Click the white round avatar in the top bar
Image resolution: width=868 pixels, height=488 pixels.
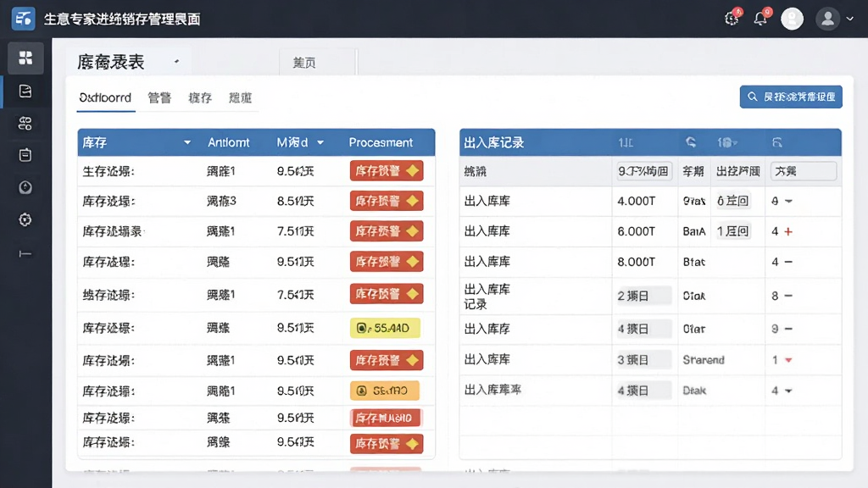(x=793, y=19)
